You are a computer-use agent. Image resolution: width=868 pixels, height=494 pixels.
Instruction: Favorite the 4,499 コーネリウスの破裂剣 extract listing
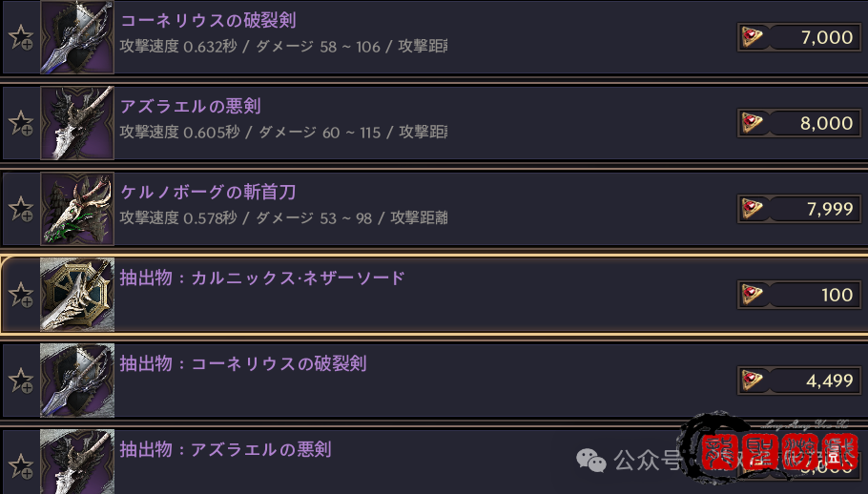click(20, 381)
